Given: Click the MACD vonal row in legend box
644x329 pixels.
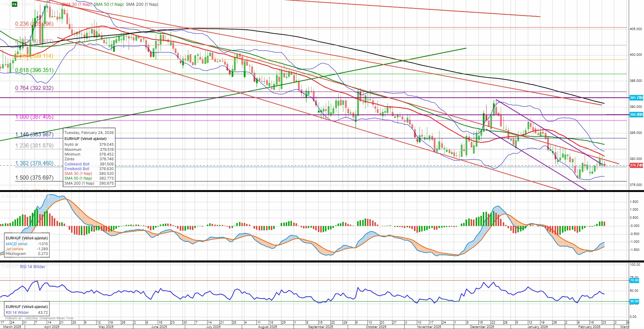Looking at the screenshot, I should tap(26, 244).
